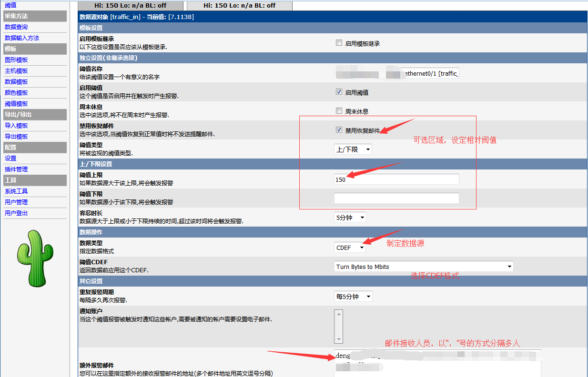
Task: Uncheck the 禁用恢复邮件 checkbox
Action: coord(339,129)
